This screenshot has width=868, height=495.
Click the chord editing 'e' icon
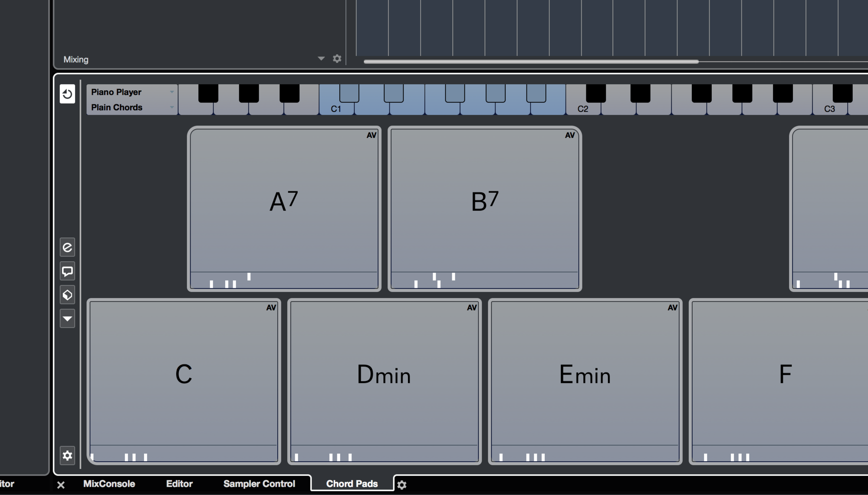click(x=67, y=247)
